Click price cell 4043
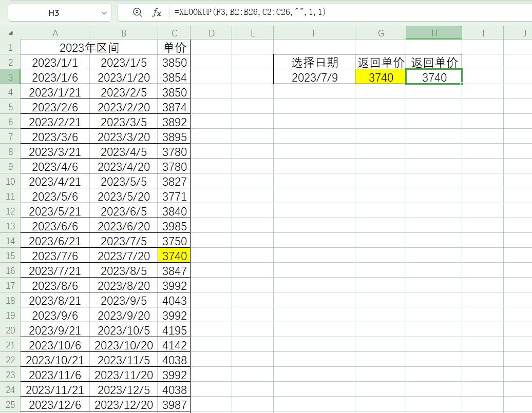532x413 pixels. 175,300
